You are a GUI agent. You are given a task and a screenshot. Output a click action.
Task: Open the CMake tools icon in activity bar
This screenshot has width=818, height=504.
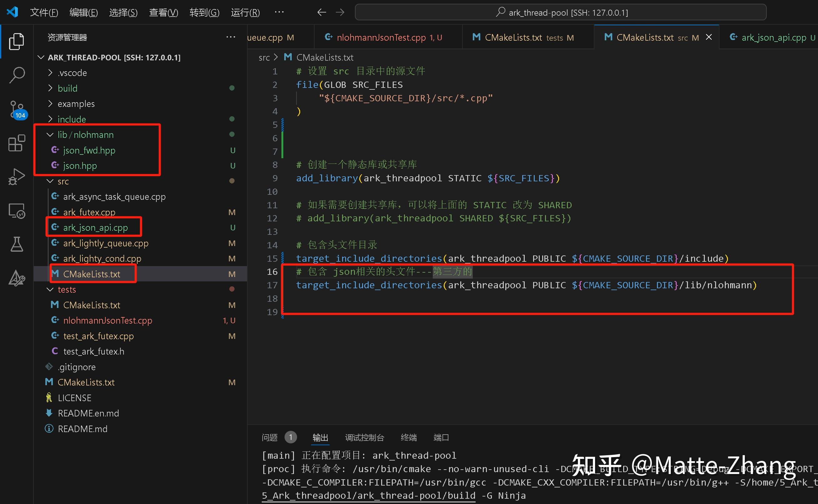pos(16,278)
